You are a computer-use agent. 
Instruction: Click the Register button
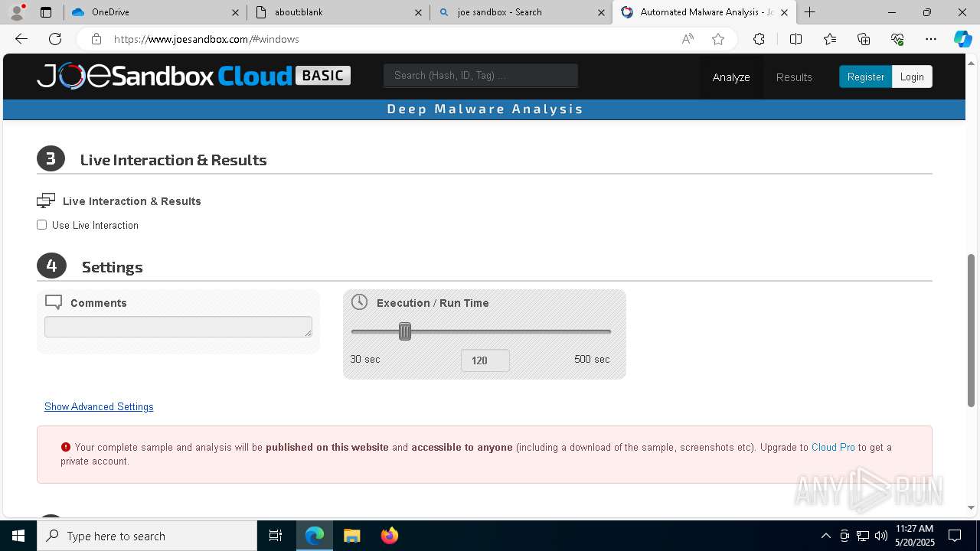[865, 77]
